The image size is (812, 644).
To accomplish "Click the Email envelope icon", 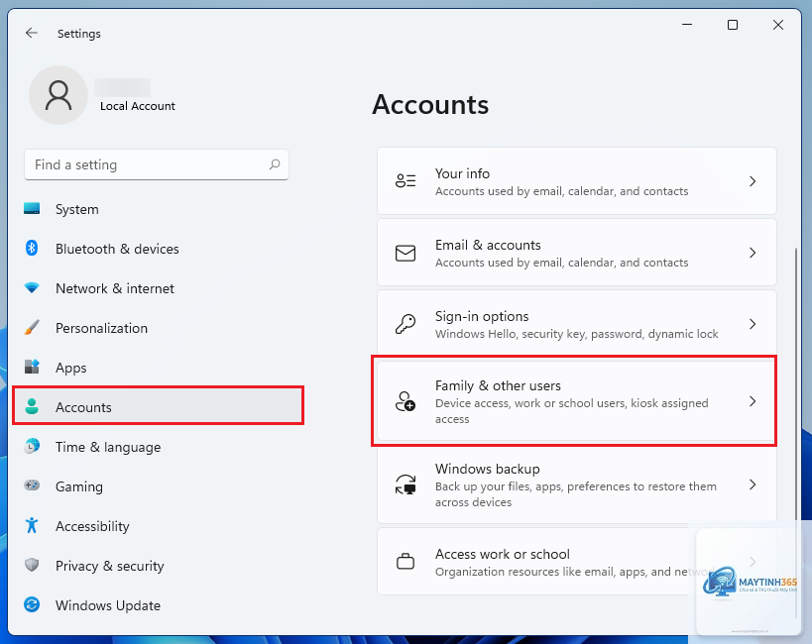I will click(406, 254).
